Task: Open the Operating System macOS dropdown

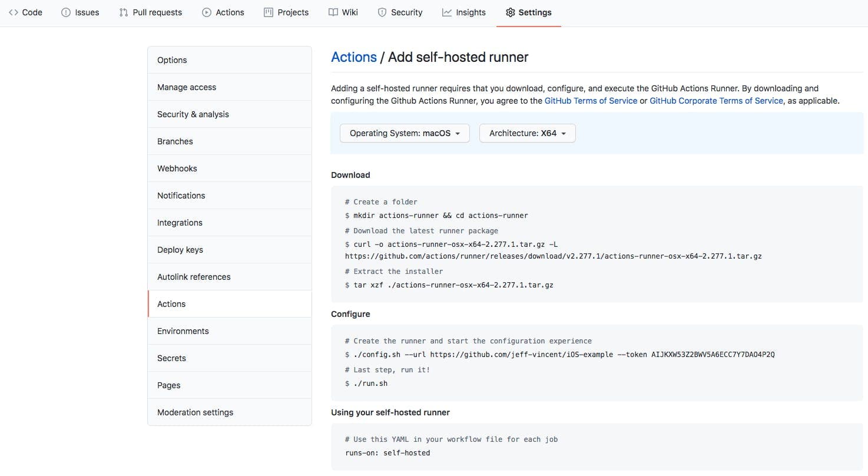Action: [x=404, y=133]
